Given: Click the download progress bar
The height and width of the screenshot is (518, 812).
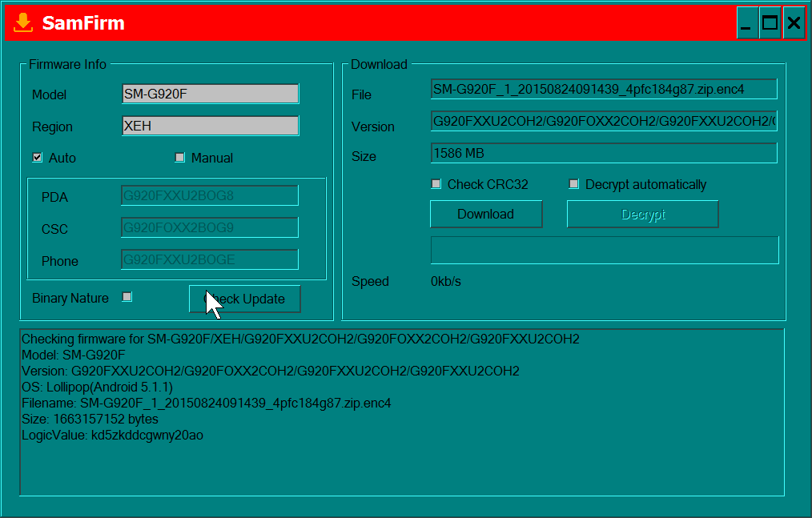Looking at the screenshot, I should click(605, 251).
